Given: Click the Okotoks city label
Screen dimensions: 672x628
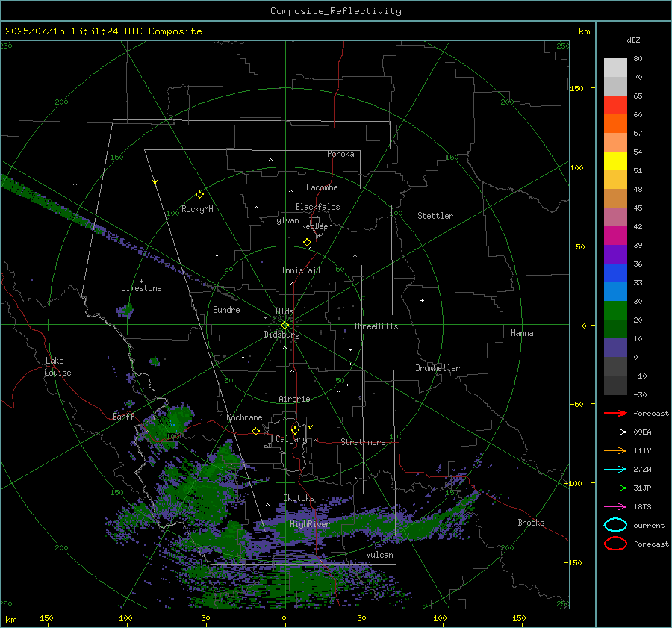Looking at the screenshot, I should pyautogui.click(x=299, y=498).
